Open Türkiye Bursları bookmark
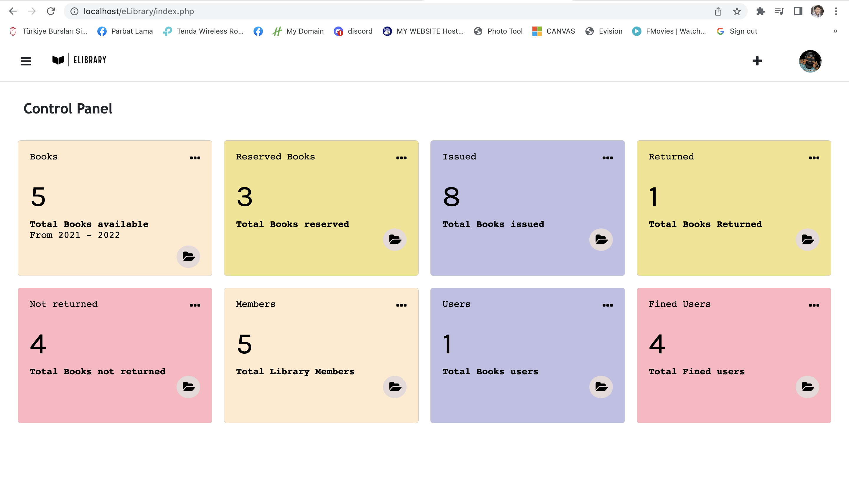Image resolution: width=849 pixels, height=504 pixels. click(48, 31)
